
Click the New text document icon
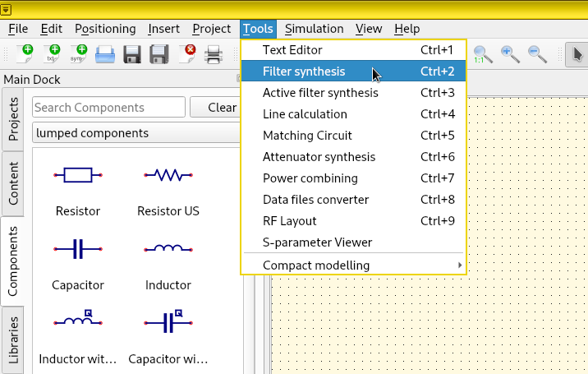(x=52, y=55)
